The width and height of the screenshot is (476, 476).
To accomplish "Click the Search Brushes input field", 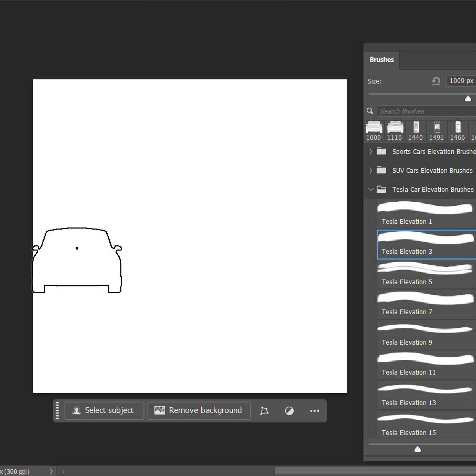I will click(426, 111).
